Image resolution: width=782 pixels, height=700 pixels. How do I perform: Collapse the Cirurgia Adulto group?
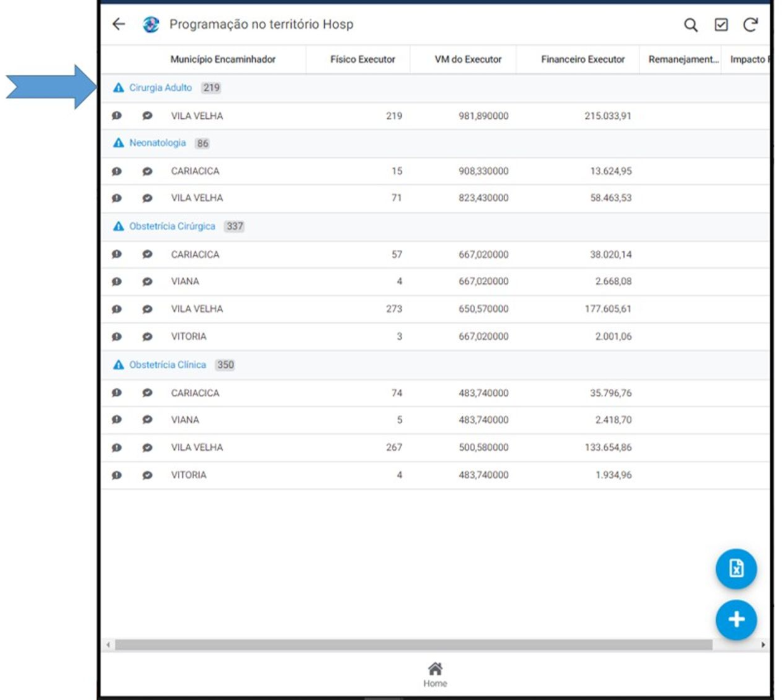(x=161, y=88)
